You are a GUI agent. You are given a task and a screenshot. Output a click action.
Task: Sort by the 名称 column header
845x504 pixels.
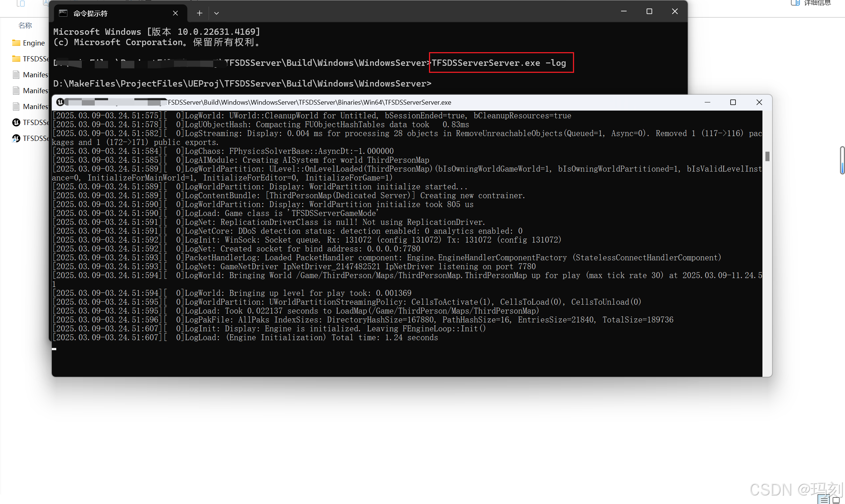25,26
